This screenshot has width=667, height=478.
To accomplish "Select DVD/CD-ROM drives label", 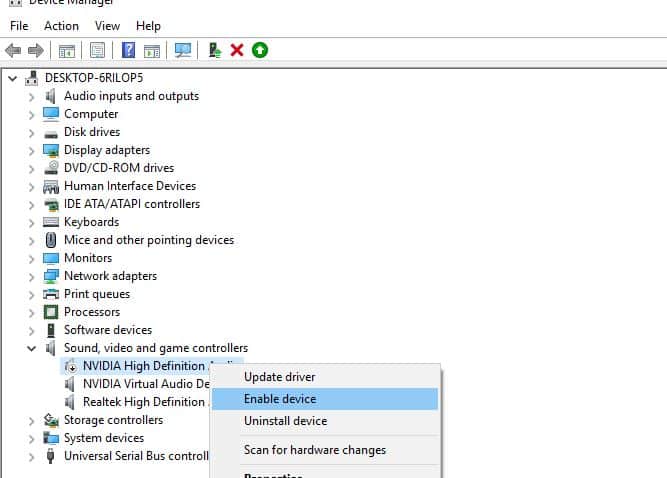I will (x=119, y=168).
